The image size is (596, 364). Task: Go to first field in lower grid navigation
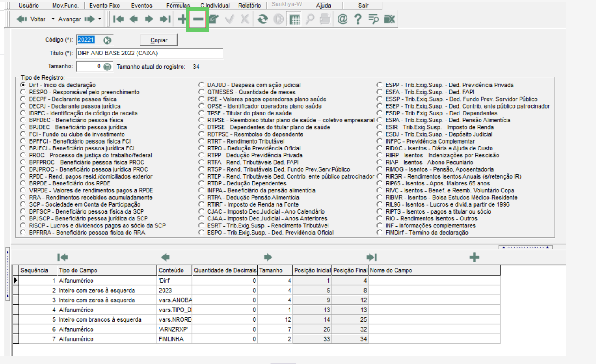coord(63,257)
